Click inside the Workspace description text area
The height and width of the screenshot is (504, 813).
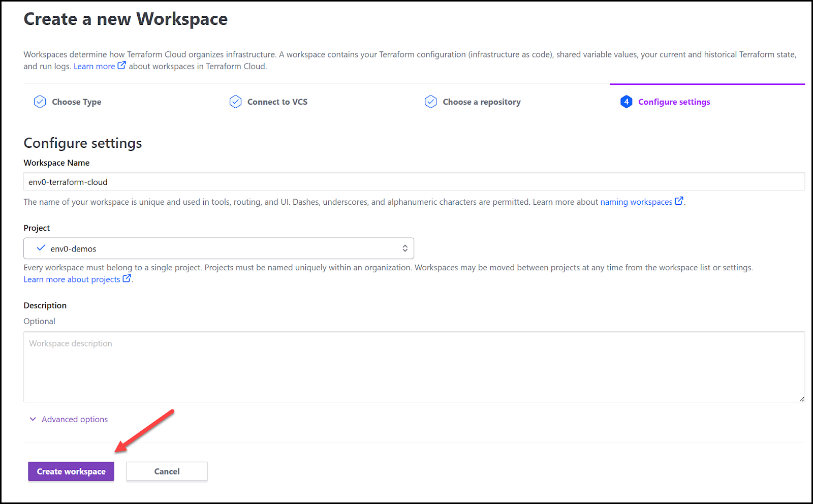[x=407, y=367]
